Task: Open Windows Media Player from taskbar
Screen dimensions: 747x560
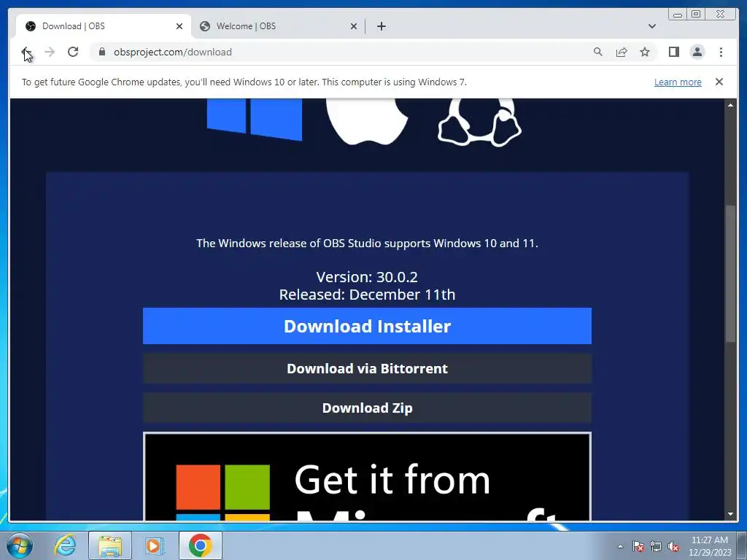Action: 155,545
